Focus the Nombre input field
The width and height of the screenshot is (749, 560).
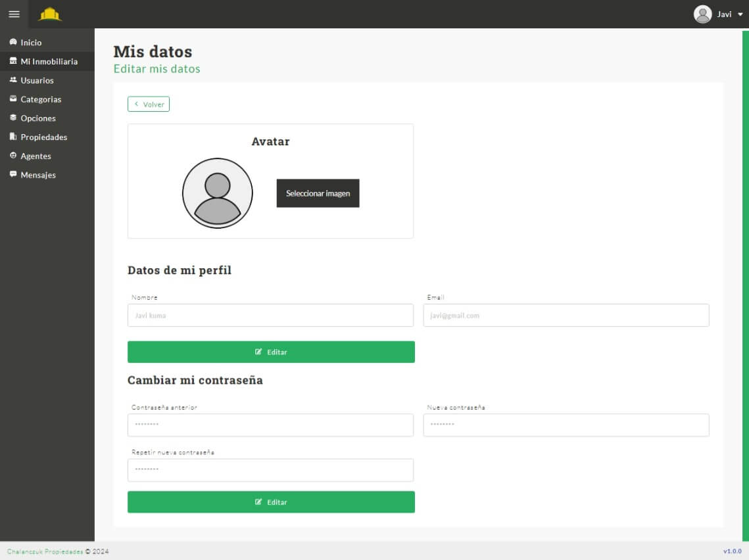click(270, 315)
